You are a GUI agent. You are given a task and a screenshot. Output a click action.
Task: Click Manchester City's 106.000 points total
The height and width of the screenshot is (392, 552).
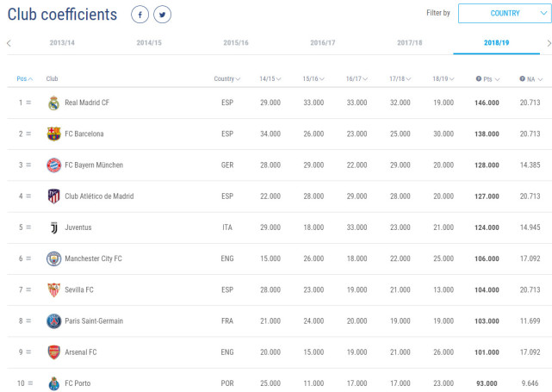pos(487,258)
